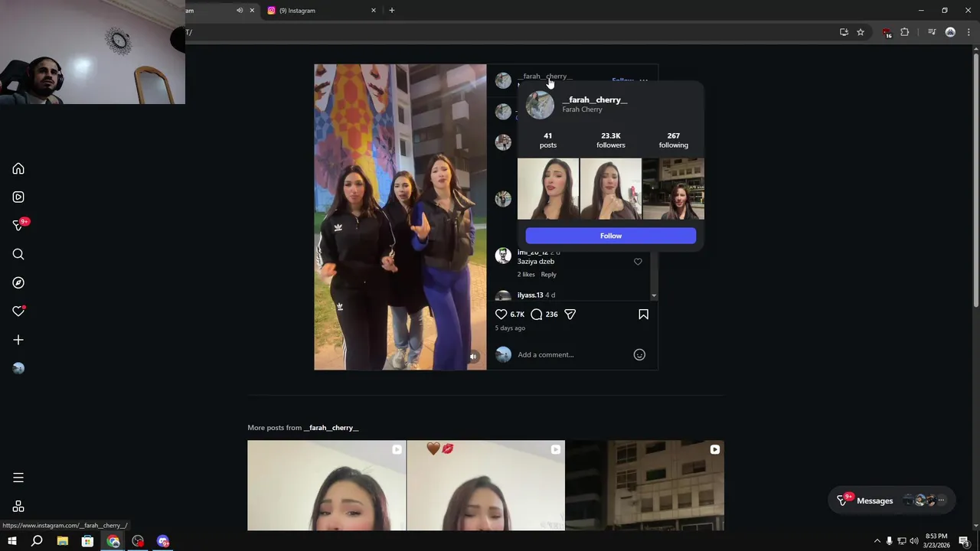The image size is (980, 551).
Task: Open second reel with heart and lips emoji
Action: tap(485, 485)
